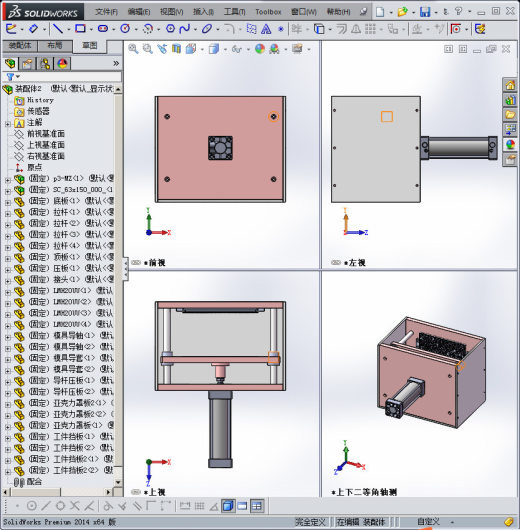Open the View Orientation dropdown arrow

[202, 49]
